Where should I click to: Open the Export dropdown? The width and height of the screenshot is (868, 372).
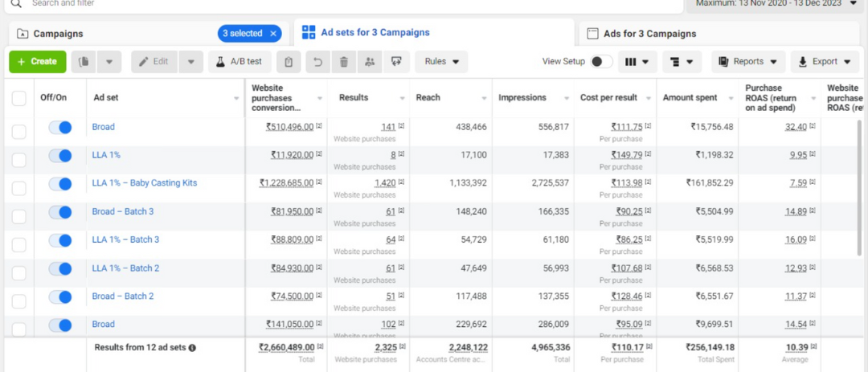(825, 62)
